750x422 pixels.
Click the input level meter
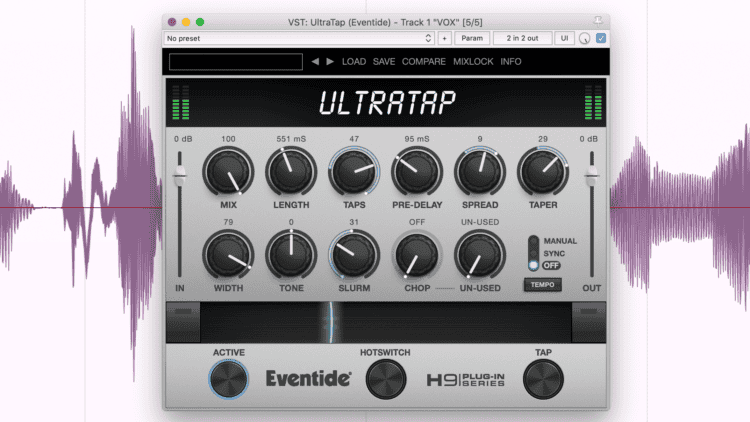click(x=181, y=102)
